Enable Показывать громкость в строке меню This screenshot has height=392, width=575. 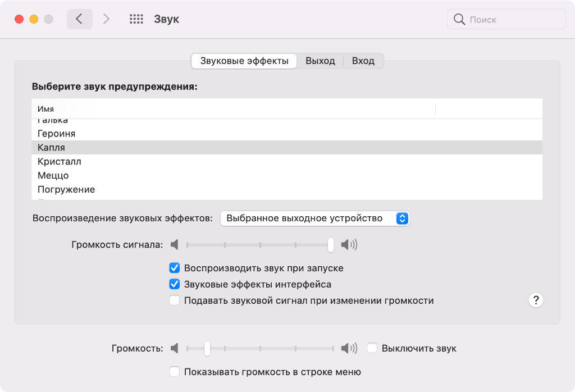pyautogui.click(x=175, y=372)
